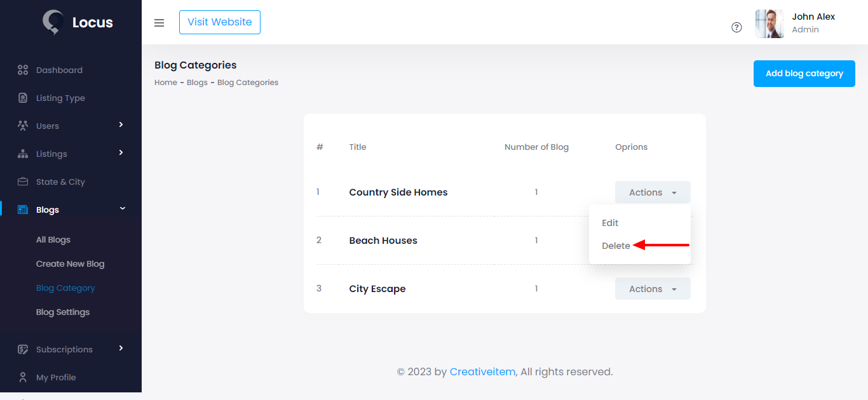868x400 pixels.
Task: Open the Dashboard from the sidebar icon
Action: [23, 70]
